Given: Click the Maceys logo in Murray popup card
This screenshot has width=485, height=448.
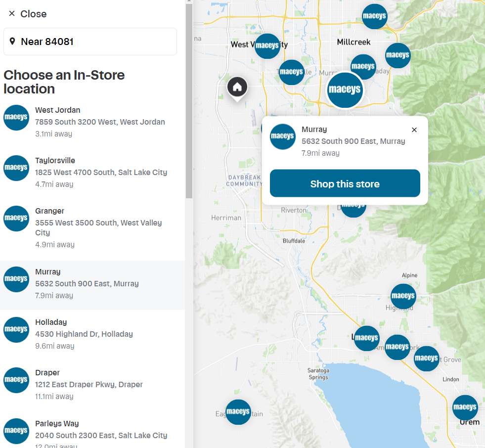Looking at the screenshot, I should click(x=283, y=137).
